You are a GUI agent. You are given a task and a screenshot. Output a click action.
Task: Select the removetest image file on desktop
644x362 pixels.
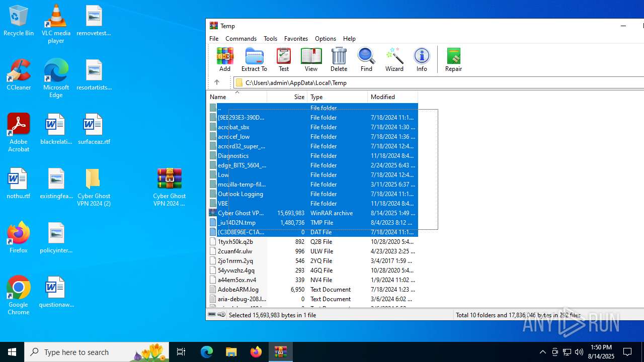pos(94,21)
